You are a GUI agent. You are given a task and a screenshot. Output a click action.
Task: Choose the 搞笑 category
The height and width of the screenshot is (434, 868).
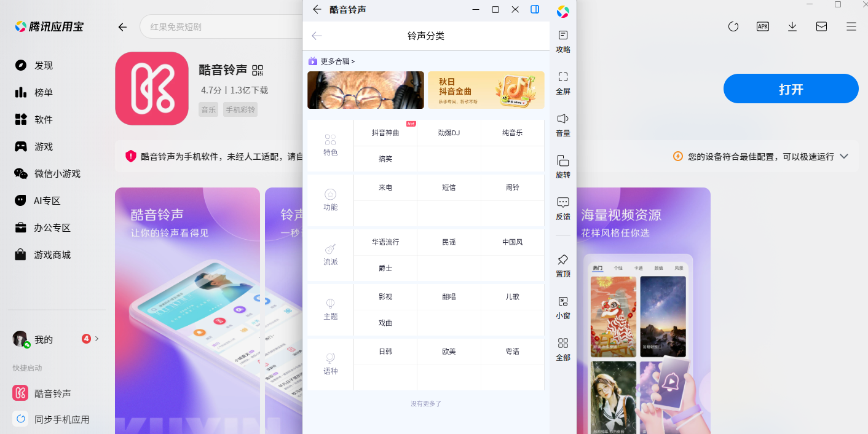(385, 159)
